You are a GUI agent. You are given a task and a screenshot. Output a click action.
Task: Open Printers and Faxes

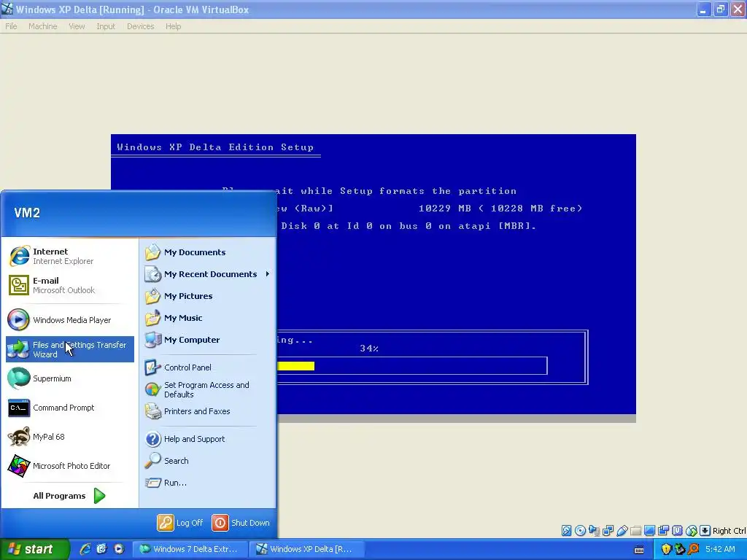[x=207, y=411]
